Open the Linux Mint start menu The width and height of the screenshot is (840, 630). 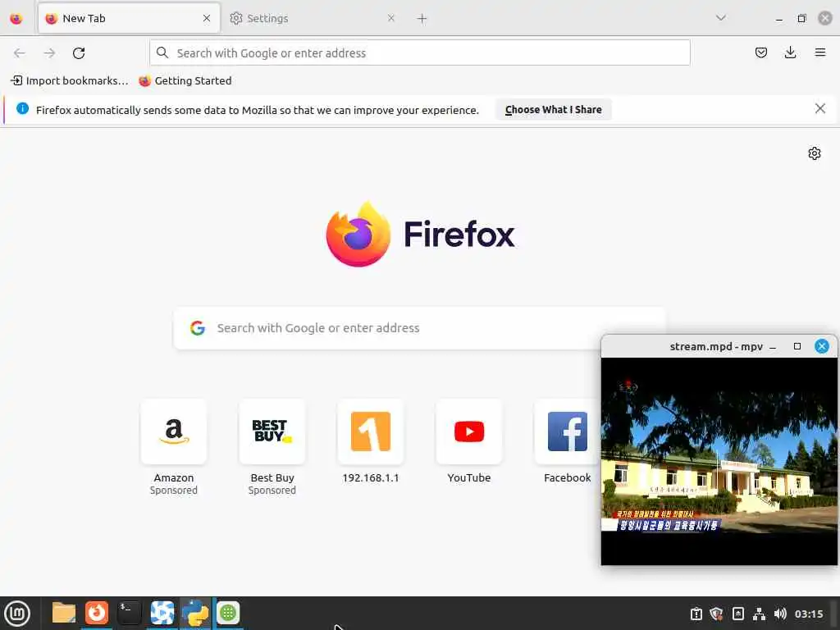coord(17,614)
